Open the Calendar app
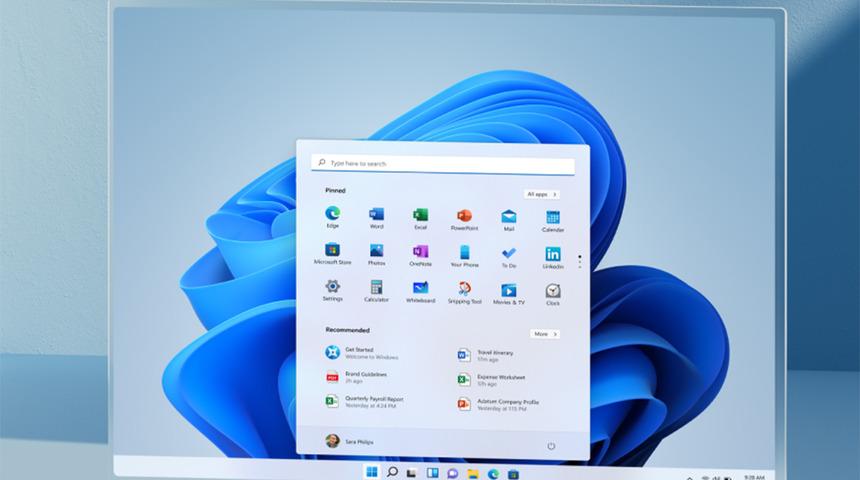 point(553,221)
